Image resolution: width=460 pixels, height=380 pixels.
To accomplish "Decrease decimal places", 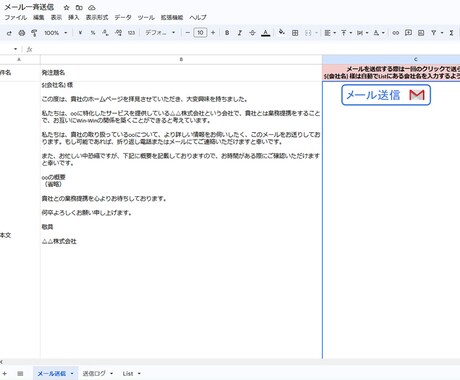I will pyautogui.click(x=105, y=33).
